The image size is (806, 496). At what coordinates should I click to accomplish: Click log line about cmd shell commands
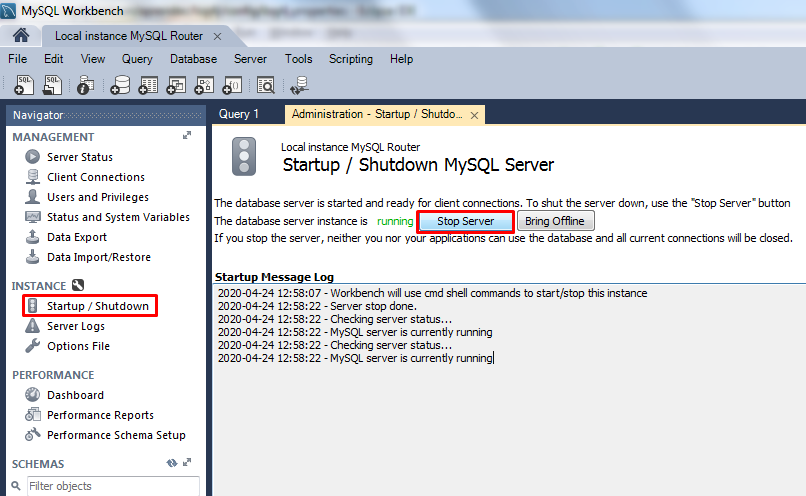[x=432, y=293]
